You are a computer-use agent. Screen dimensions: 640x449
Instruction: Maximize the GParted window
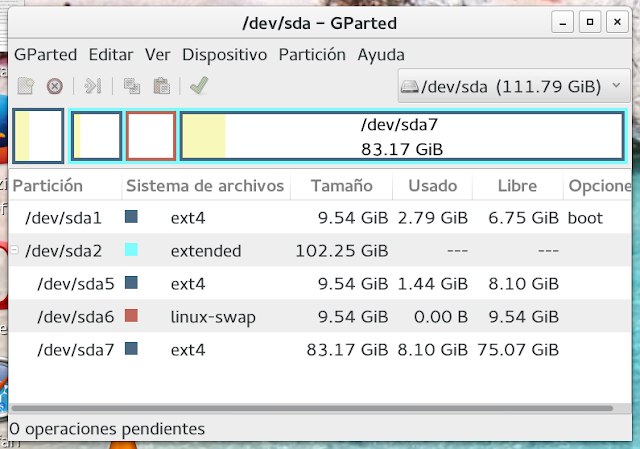(590, 22)
